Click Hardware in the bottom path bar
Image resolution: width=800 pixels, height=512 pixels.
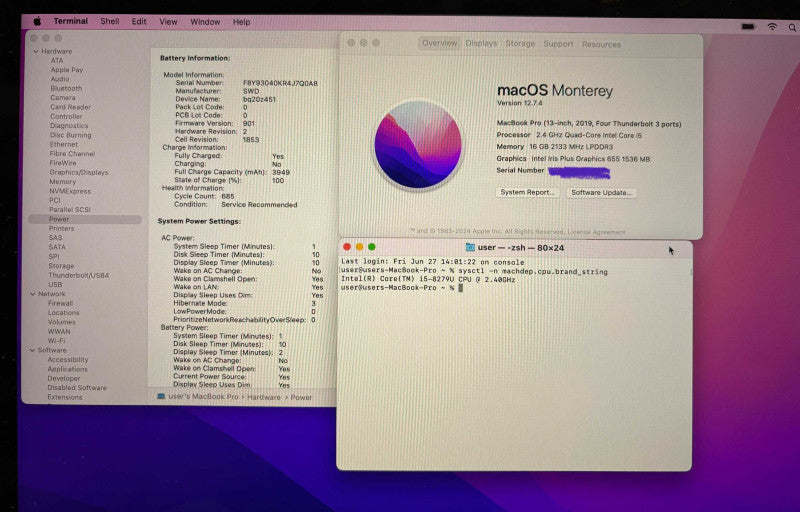pos(264,397)
